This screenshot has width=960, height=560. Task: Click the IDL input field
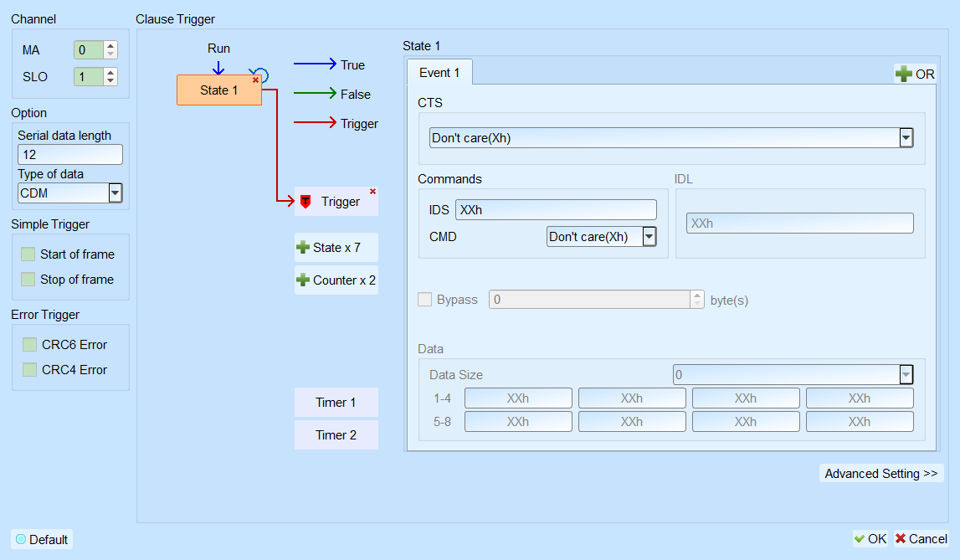click(799, 223)
